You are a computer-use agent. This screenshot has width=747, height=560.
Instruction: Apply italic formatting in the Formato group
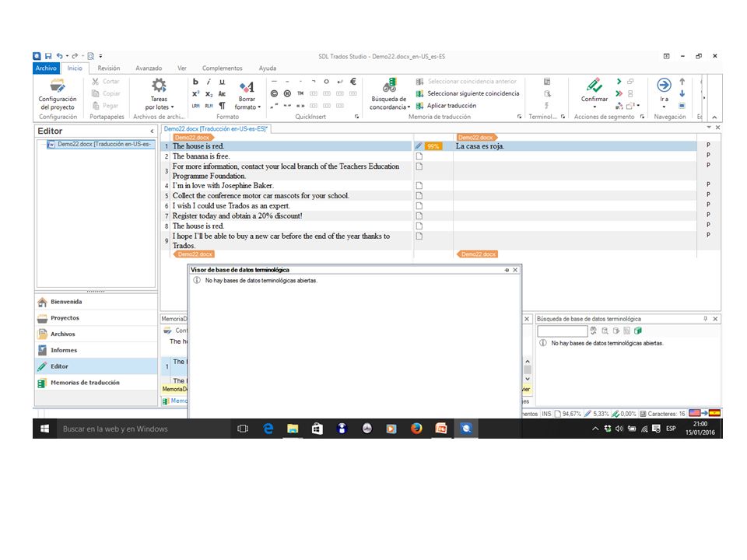tap(209, 82)
